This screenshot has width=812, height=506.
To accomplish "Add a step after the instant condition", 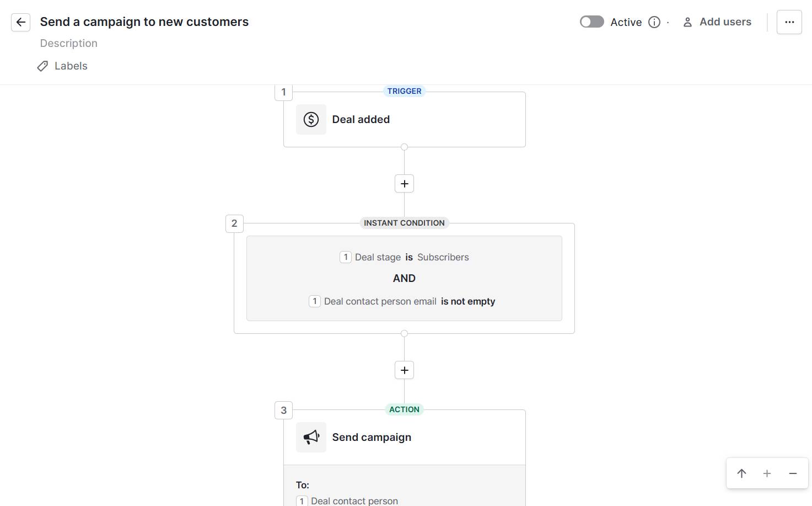I will coord(404,370).
